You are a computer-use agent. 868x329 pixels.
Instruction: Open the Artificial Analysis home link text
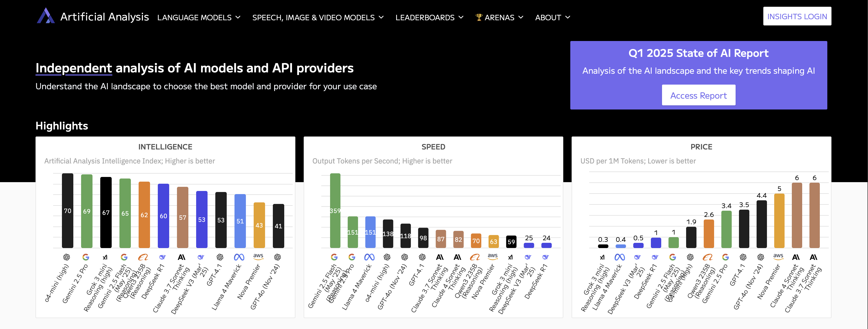click(x=104, y=17)
